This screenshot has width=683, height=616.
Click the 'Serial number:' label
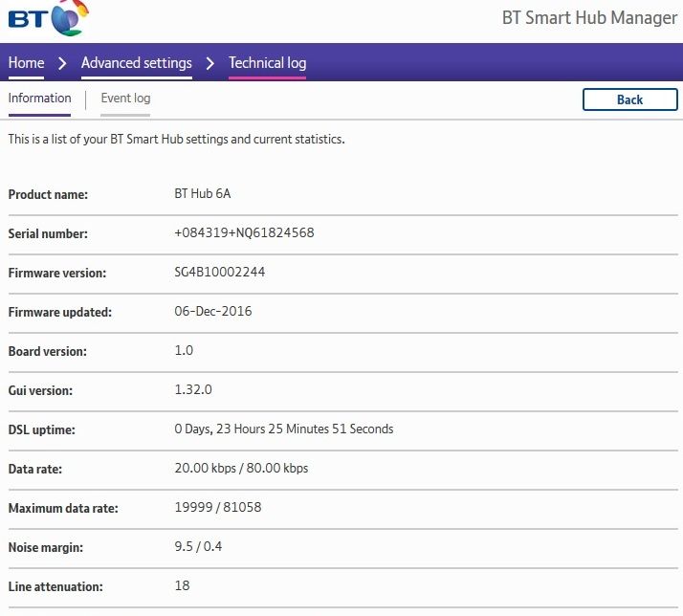point(48,233)
